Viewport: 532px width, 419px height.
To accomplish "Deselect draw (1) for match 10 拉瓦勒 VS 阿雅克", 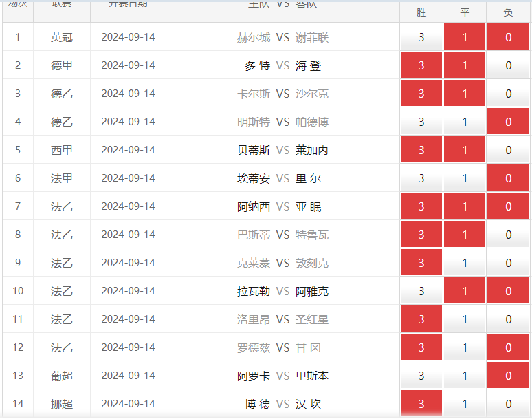I will tap(465, 290).
